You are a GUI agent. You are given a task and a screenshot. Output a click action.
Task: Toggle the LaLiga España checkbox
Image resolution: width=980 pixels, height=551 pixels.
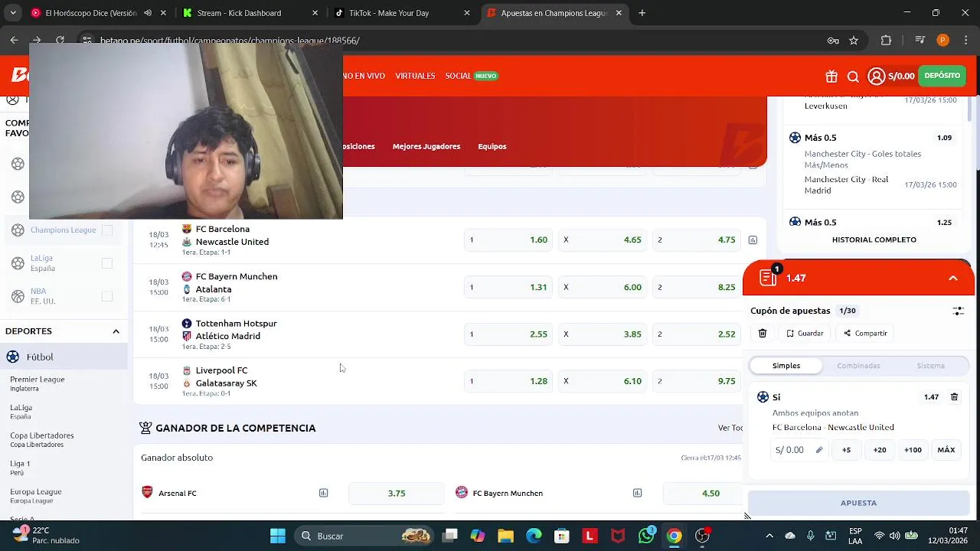coord(107,263)
